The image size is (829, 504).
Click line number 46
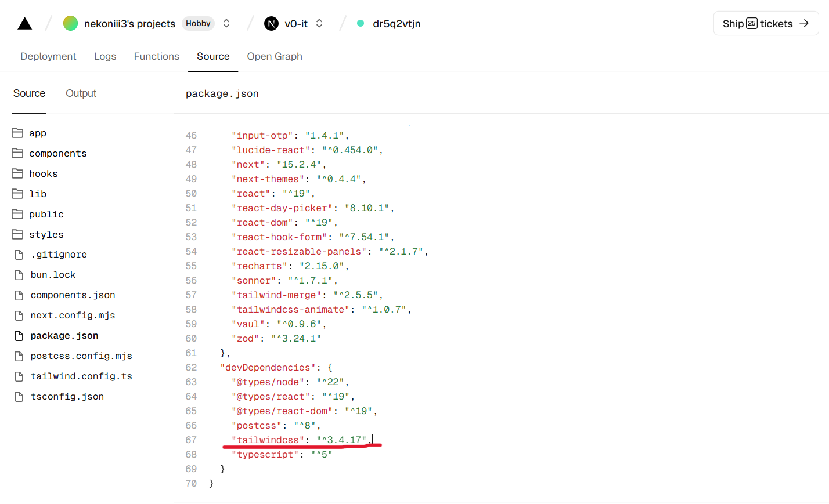pyautogui.click(x=191, y=136)
